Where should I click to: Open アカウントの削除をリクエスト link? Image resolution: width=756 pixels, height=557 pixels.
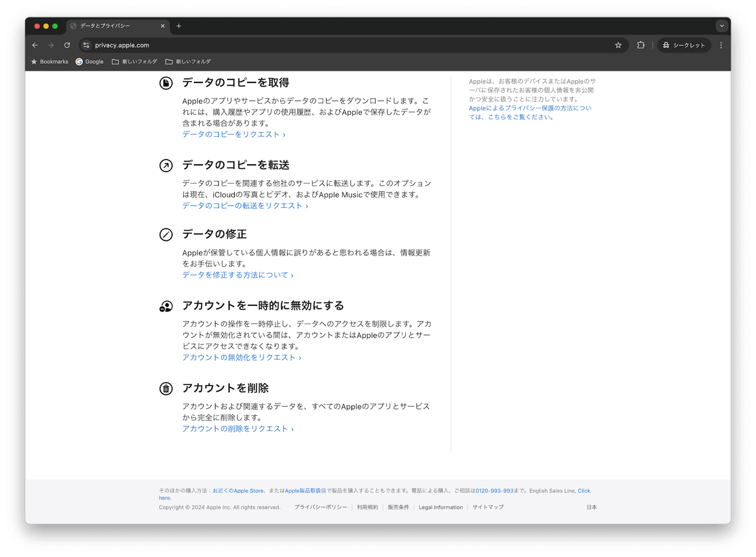pyautogui.click(x=238, y=429)
